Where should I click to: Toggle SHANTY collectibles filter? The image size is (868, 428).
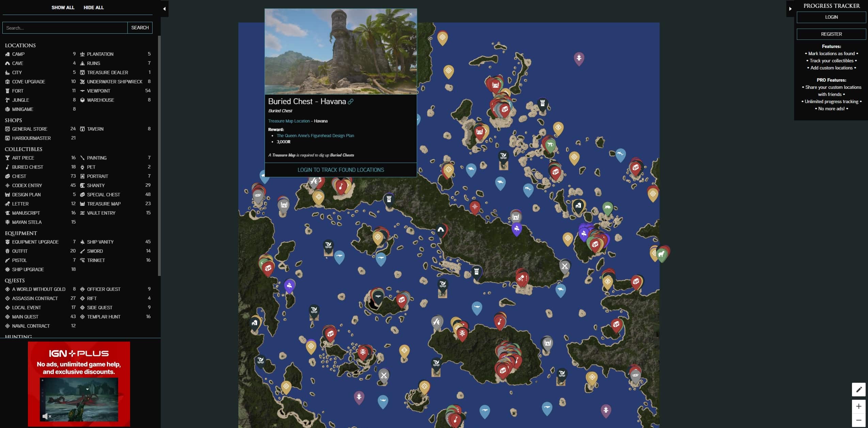point(115,185)
